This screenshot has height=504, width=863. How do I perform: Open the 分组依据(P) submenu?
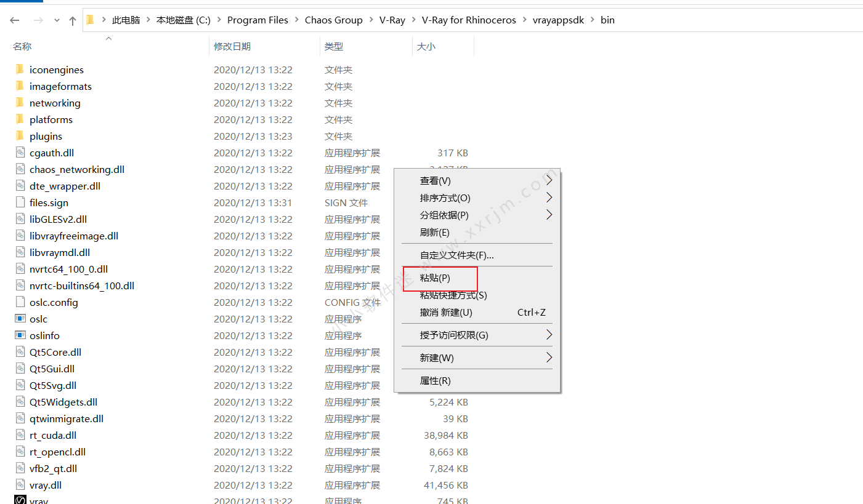[x=477, y=215]
